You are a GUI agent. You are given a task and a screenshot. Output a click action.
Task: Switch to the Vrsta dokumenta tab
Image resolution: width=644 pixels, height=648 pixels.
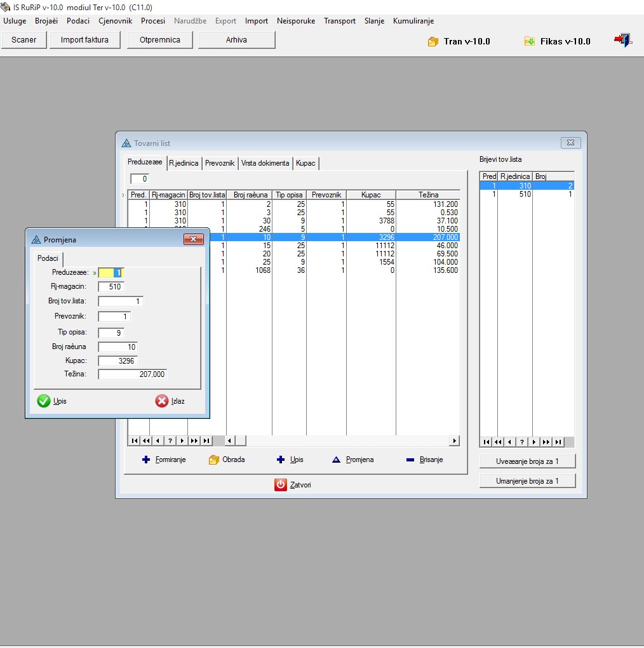tap(265, 163)
